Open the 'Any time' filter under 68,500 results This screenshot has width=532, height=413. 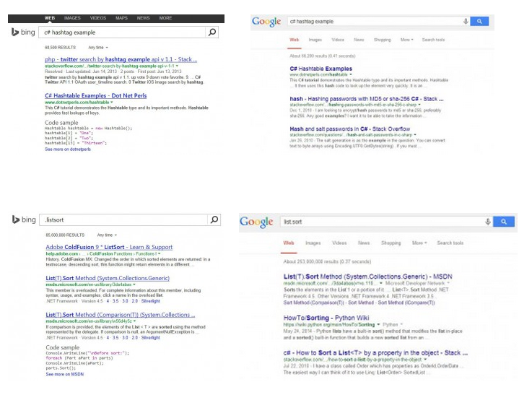[x=98, y=48]
